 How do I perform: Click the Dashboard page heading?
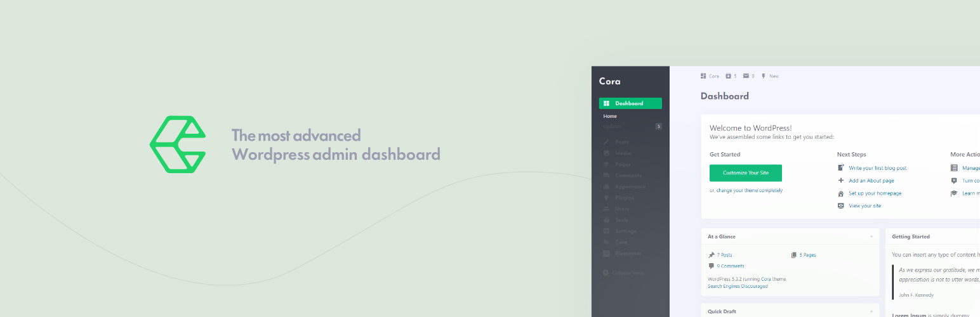[x=725, y=96]
